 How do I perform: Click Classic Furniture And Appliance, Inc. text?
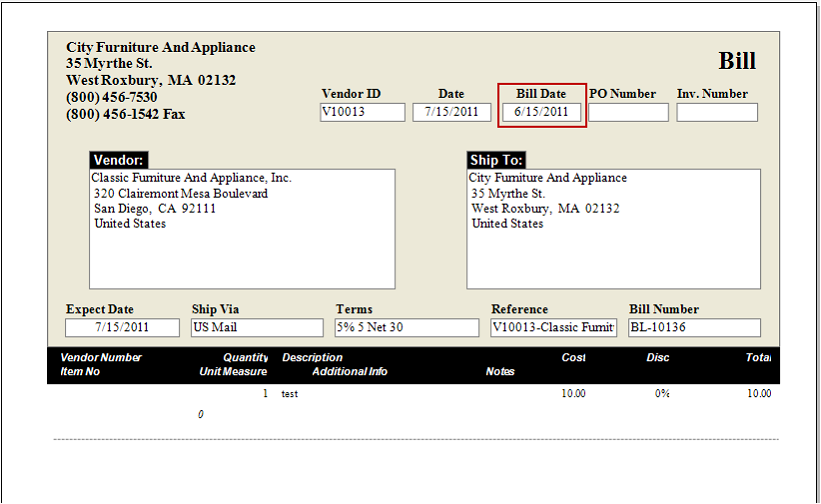(192, 178)
